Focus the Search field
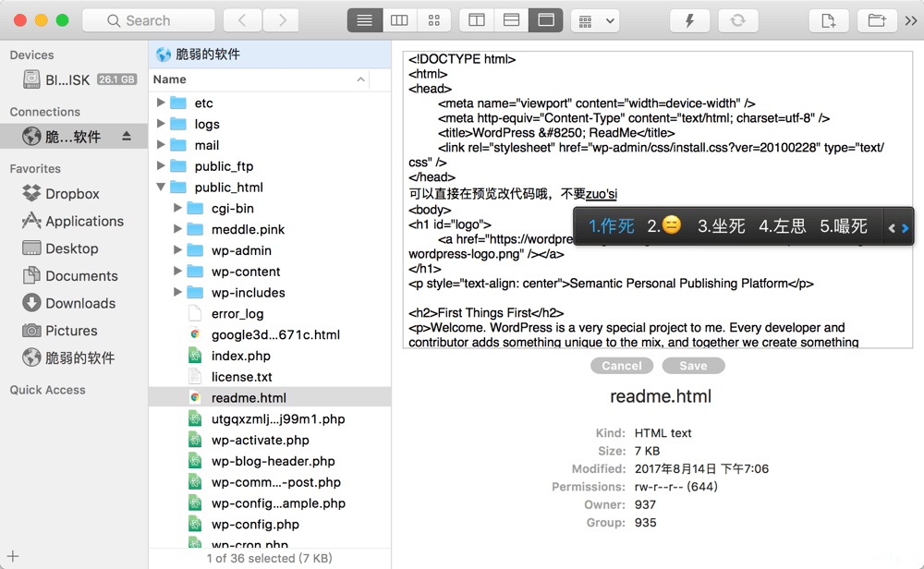The image size is (924, 569). coord(149,20)
